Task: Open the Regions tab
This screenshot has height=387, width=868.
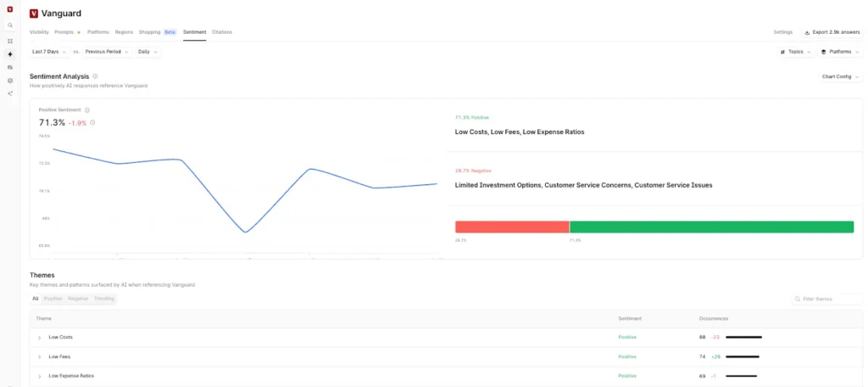Action: pos(124,32)
